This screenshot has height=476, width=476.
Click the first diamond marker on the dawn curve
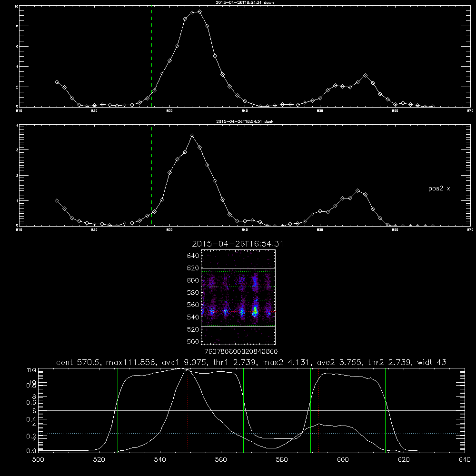click(x=57, y=82)
